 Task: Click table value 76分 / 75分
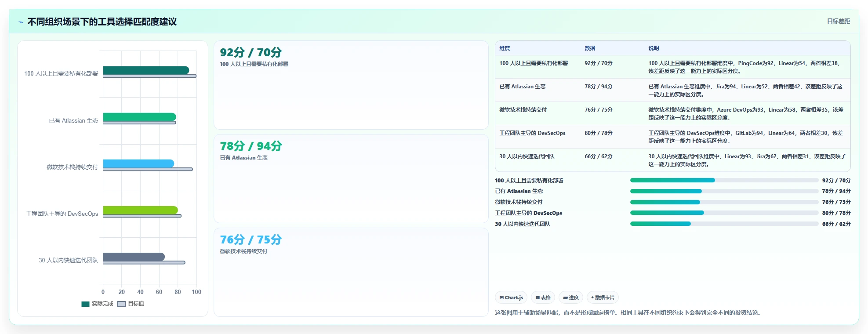(598, 110)
